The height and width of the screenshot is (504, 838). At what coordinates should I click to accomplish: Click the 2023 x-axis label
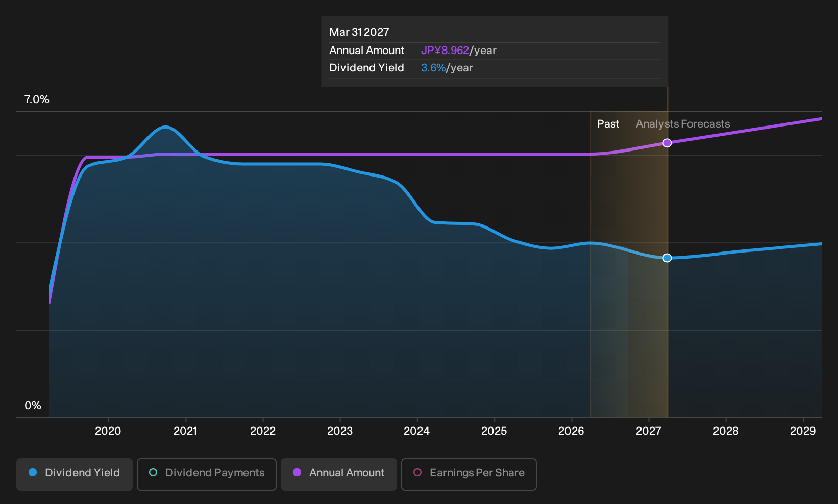[340, 431]
